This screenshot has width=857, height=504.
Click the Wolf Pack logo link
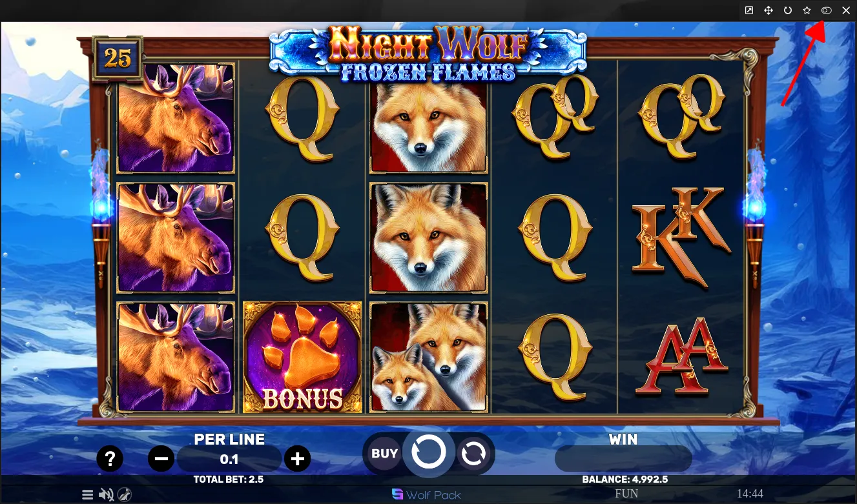pos(427,495)
